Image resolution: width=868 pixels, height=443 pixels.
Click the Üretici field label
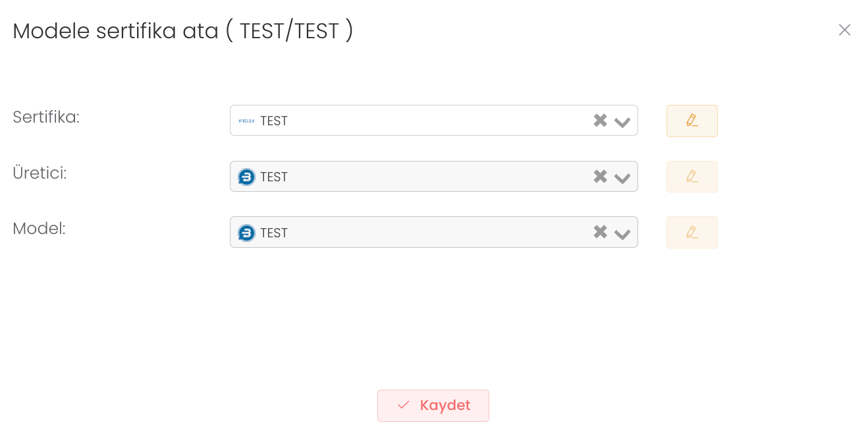[40, 173]
